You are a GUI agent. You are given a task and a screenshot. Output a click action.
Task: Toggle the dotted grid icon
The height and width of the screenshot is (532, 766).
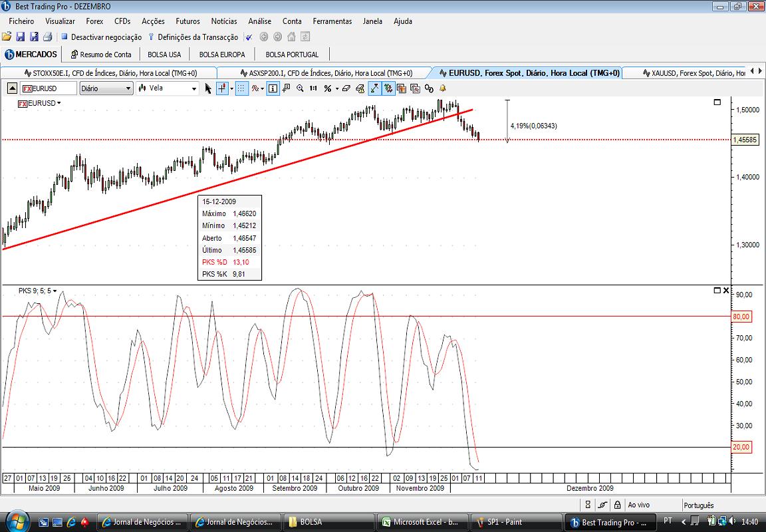tap(242, 88)
